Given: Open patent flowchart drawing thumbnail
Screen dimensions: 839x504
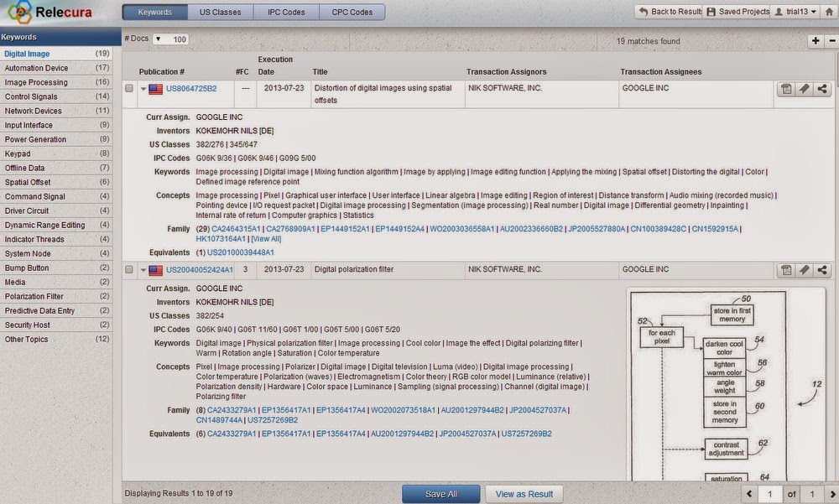Looking at the screenshot, I should pos(726,383).
